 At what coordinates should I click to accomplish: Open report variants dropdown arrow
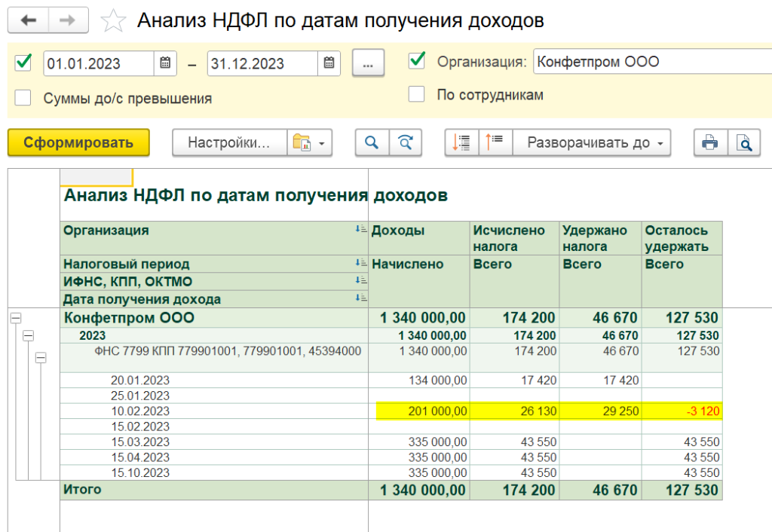(x=320, y=142)
